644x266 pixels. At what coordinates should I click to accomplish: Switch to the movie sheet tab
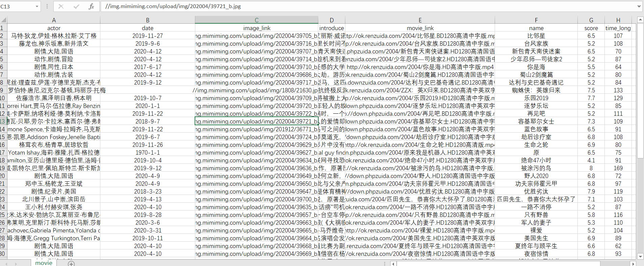point(44,263)
